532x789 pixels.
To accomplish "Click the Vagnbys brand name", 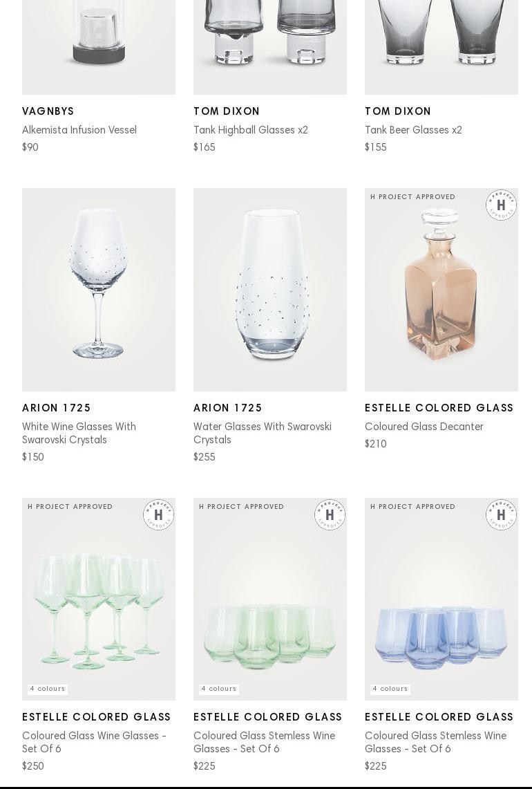I will point(48,111).
